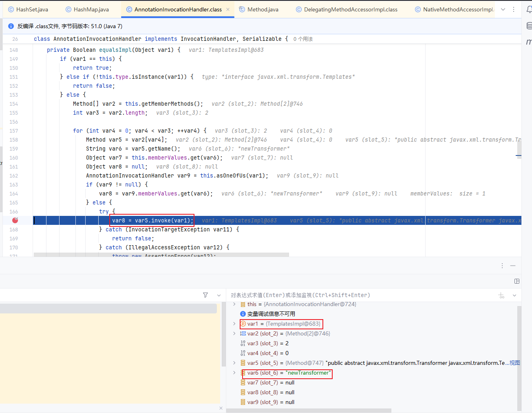The width and height of the screenshot is (532, 413).
Task: Click 'Serializable' in class declaration
Action: (262, 39)
